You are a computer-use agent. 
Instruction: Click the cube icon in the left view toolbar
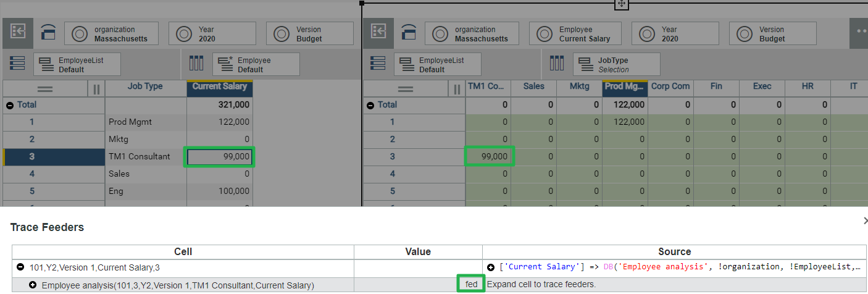click(48, 33)
